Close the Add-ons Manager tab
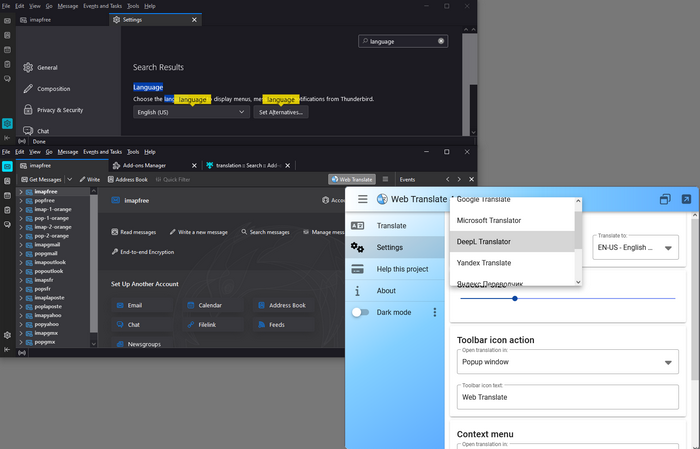 [x=194, y=166]
